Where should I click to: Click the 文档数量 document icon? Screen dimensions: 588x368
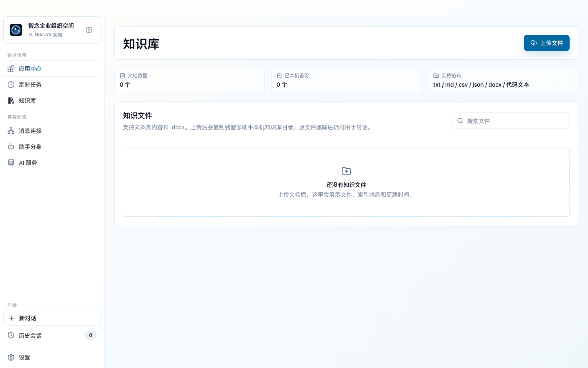click(122, 76)
